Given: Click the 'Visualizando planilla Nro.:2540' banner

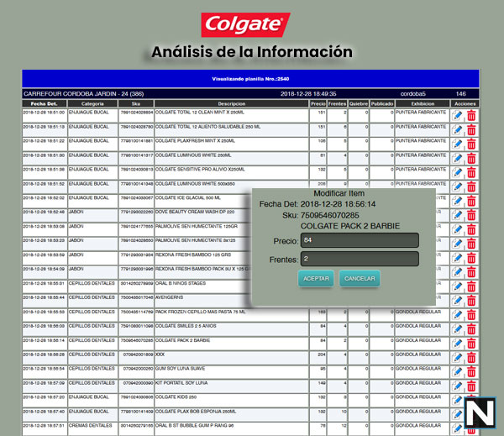Looking at the screenshot, I should click(x=250, y=79).
